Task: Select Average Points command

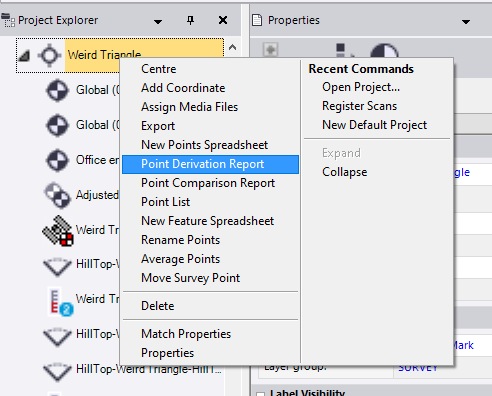Action: pyautogui.click(x=180, y=259)
